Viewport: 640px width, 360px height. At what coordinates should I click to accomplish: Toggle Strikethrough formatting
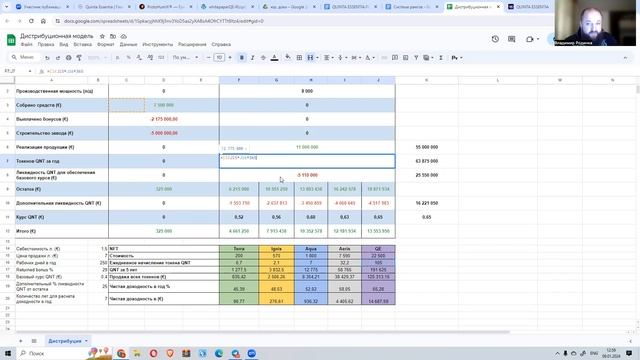263,58
